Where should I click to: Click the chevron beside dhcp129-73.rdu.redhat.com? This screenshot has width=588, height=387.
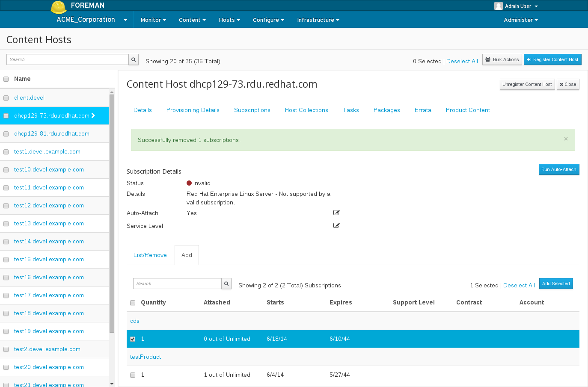point(93,115)
